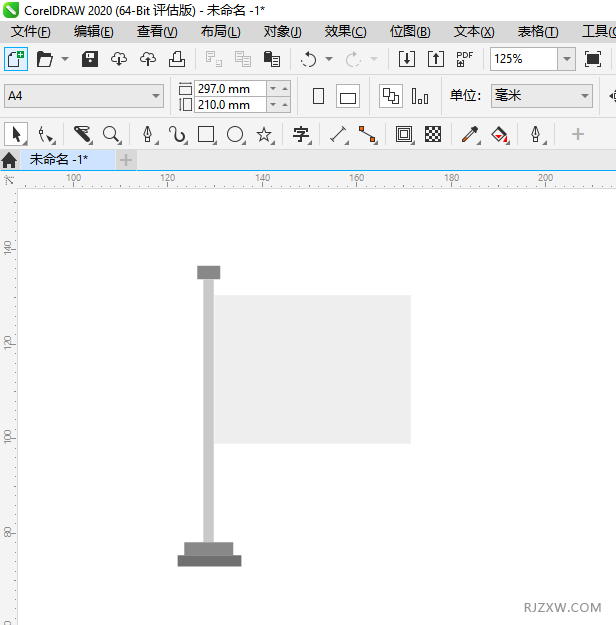Click the Redo icon
Viewport: 616px width, 625px height.
click(x=353, y=59)
